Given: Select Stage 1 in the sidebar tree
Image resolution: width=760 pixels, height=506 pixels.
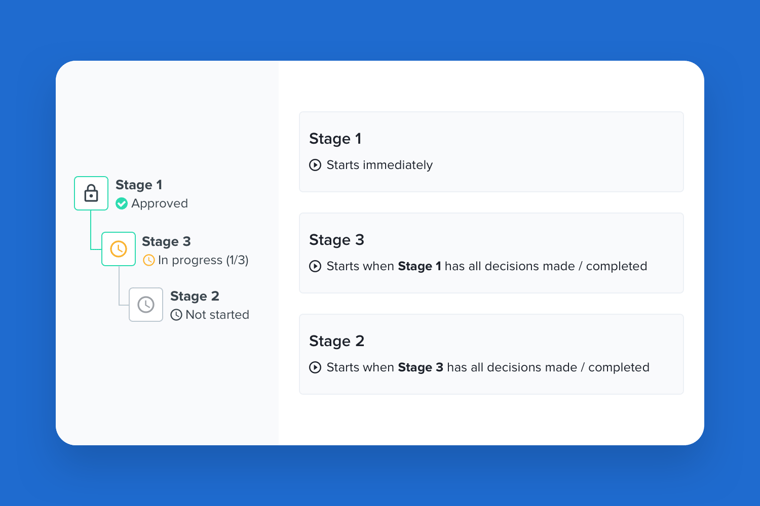Looking at the screenshot, I should [x=139, y=185].
